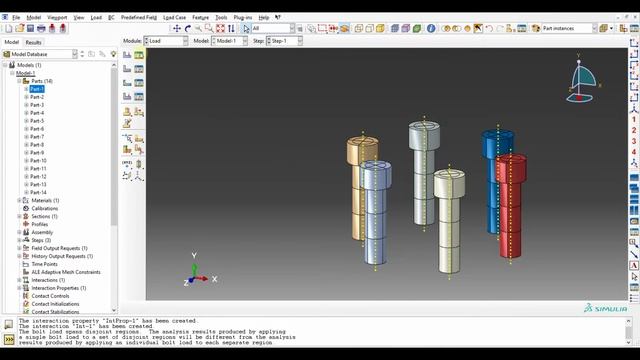The width and height of the screenshot is (640, 360).
Task: Expand the Steps (2) node
Action: click(19, 240)
